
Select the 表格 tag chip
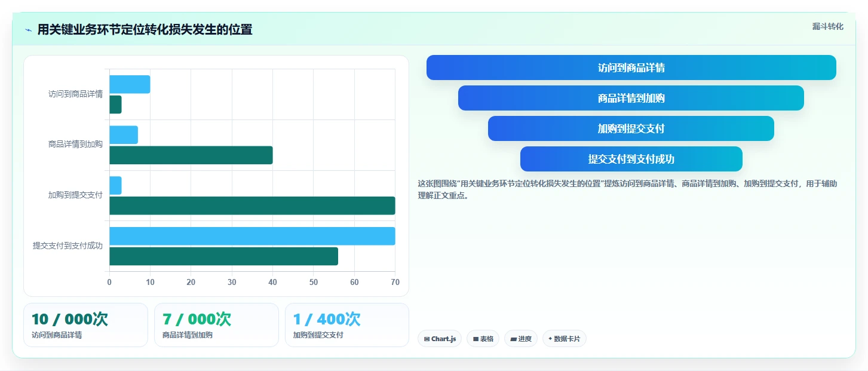pos(483,339)
